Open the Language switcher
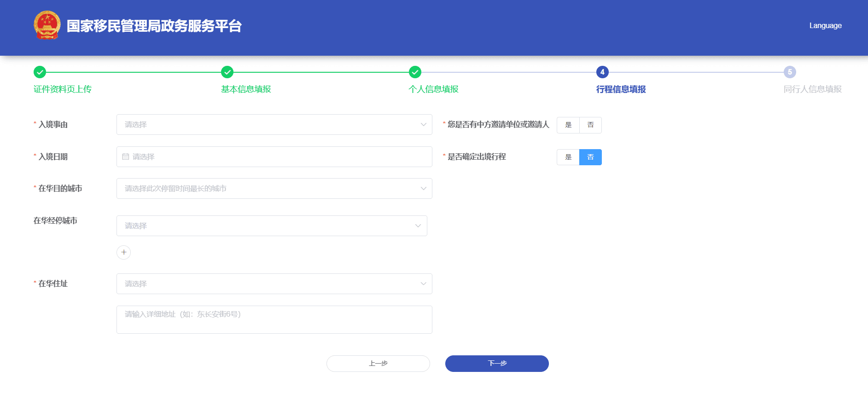The image size is (868, 394). [826, 26]
